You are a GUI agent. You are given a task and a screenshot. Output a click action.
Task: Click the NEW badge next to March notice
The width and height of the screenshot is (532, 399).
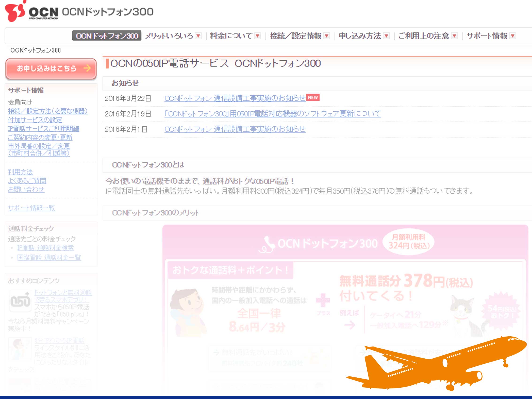pos(313,97)
